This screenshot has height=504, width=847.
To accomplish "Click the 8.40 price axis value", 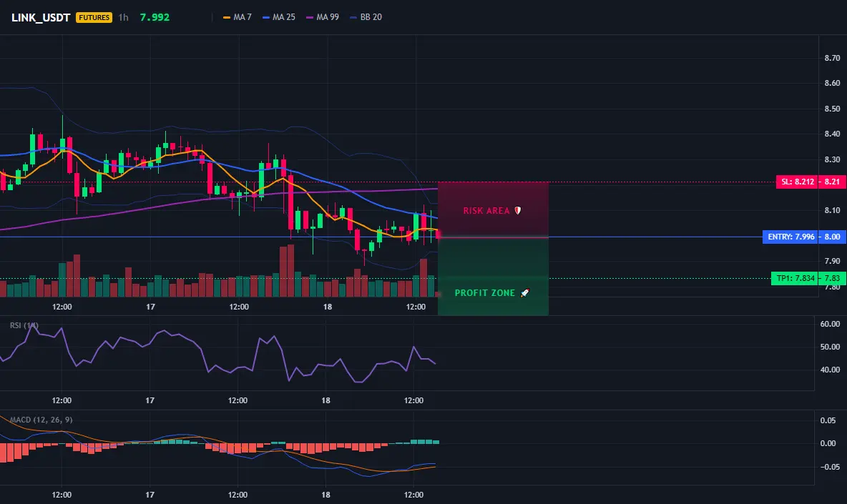I will tap(832, 134).
